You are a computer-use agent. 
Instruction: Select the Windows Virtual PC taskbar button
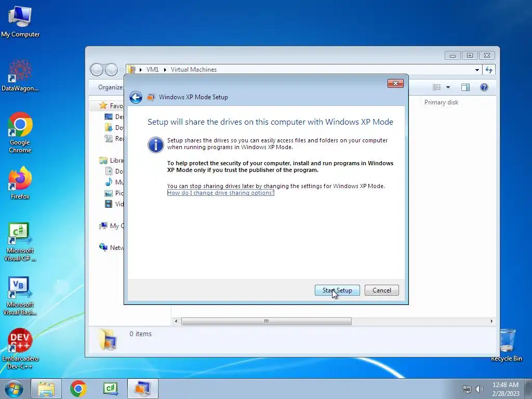click(x=143, y=389)
